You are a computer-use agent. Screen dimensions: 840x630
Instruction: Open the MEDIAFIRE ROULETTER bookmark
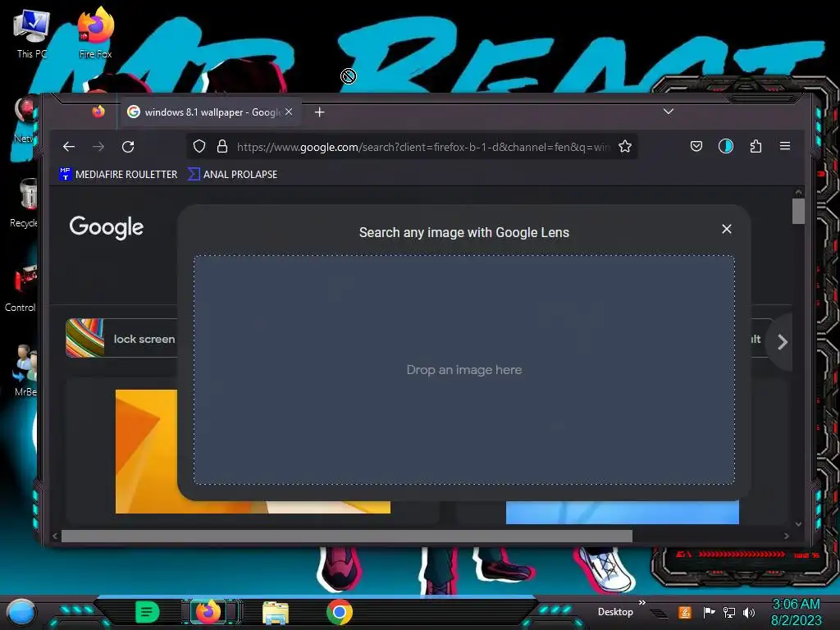pyautogui.click(x=118, y=174)
